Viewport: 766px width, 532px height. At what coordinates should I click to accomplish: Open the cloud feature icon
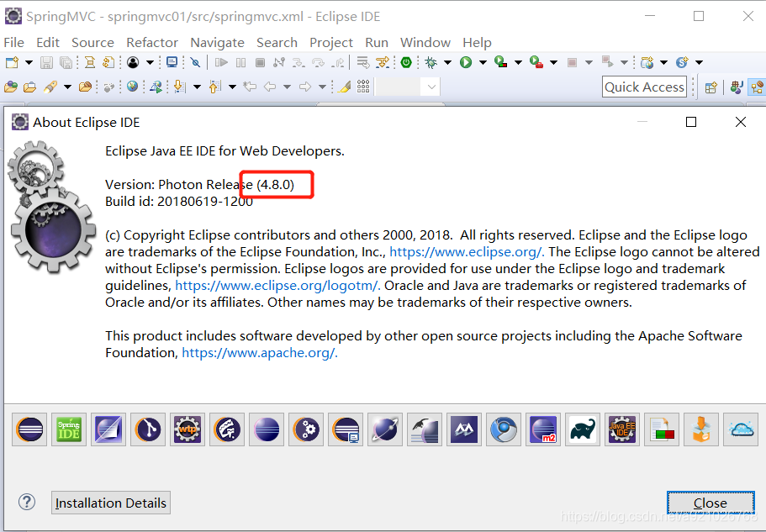741,429
